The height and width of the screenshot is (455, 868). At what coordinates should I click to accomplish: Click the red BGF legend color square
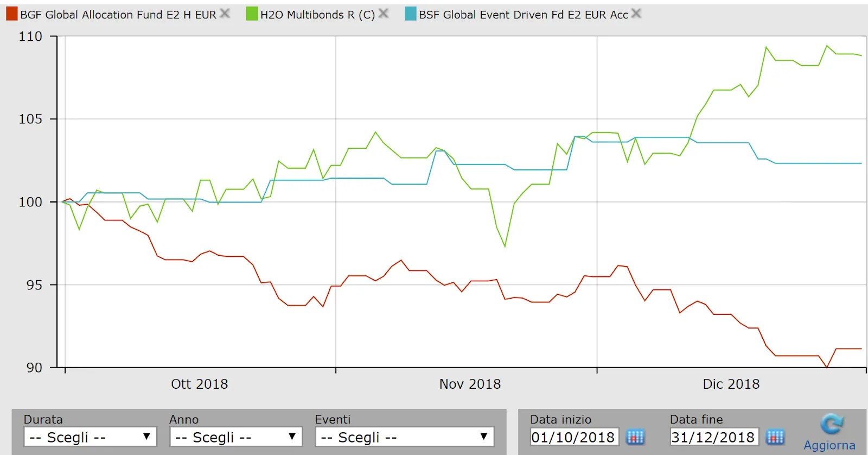(x=12, y=14)
